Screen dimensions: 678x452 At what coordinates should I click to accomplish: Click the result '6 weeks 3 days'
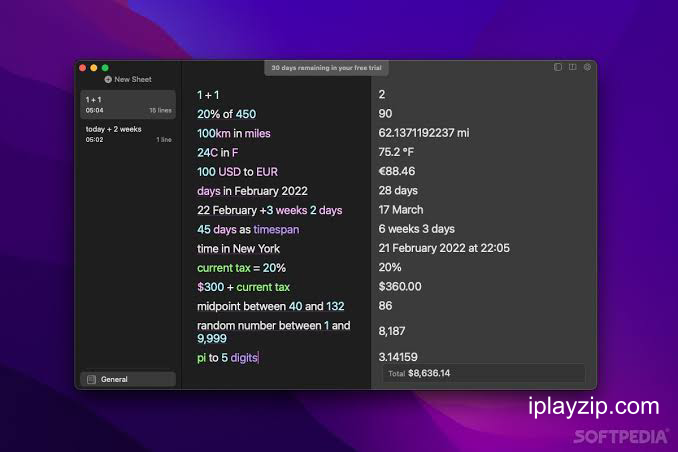(416, 229)
